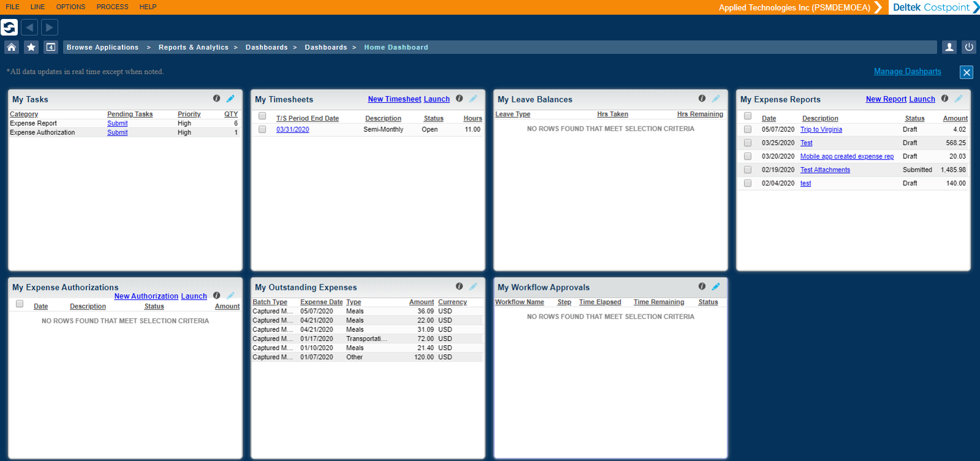
Task: Tick the Test Attachments expense report checkbox
Action: pyautogui.click(x=748, y=170)
